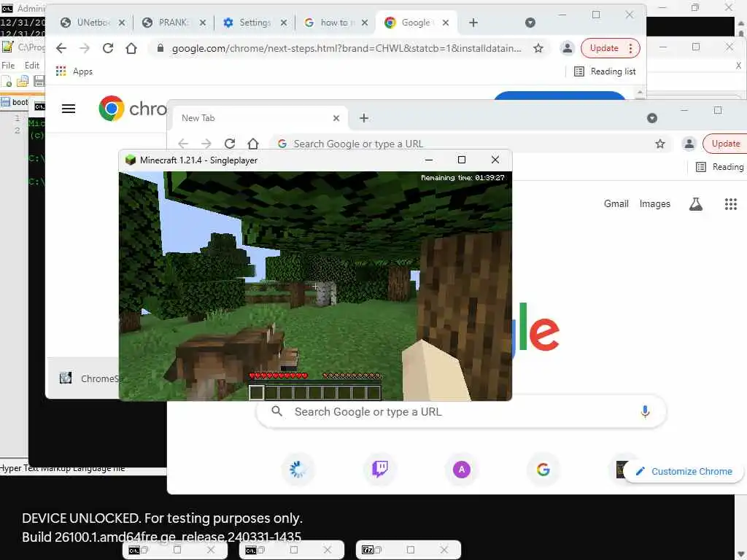
Task: Click ChromeSetup download item
Action: (x=88, y=378)
